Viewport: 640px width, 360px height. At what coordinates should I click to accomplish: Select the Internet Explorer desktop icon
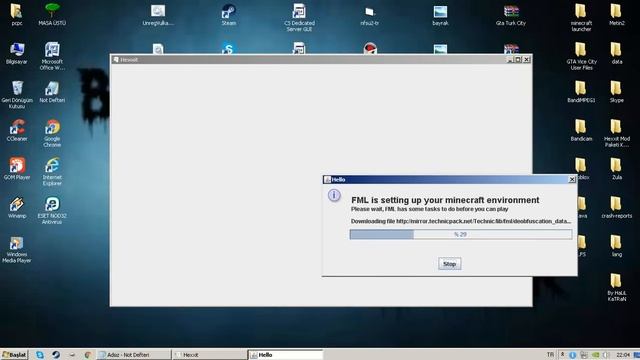52,172
